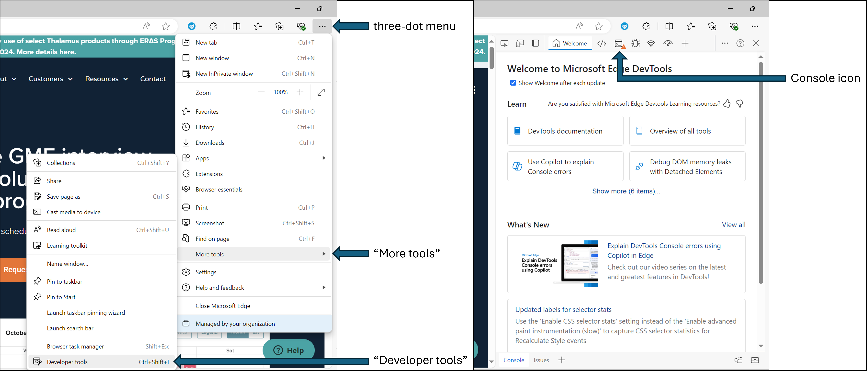The width and height of the screenshot is (868, 375).
Task: Click Contact link in site navigation
Action: (153, 79)
